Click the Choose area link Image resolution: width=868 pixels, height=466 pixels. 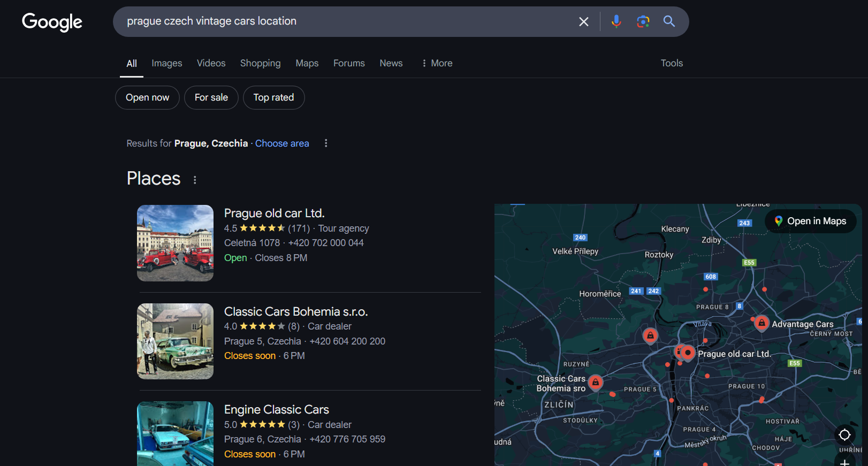pos(282,143)
